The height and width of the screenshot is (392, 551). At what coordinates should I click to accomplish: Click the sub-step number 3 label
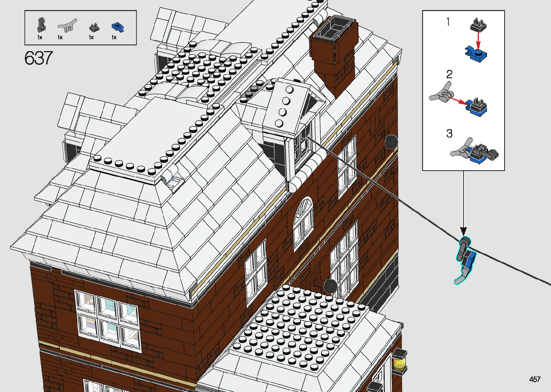pyautogui.click(x=449, y=134)
